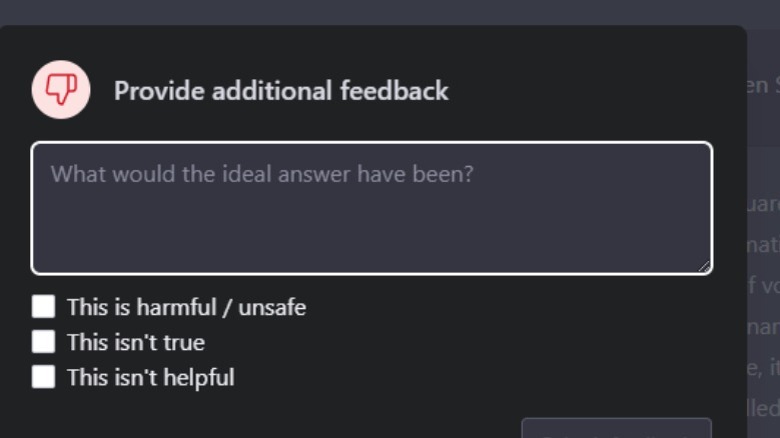
Task: Enable the "This isn't true" checkbox
Action: coord(43,342)
